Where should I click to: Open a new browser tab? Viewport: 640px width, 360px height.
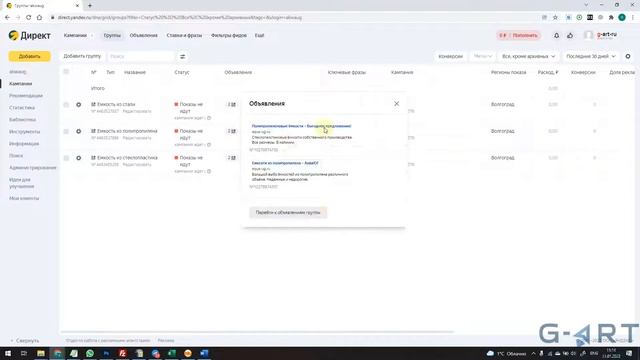(x=90, y=6)
